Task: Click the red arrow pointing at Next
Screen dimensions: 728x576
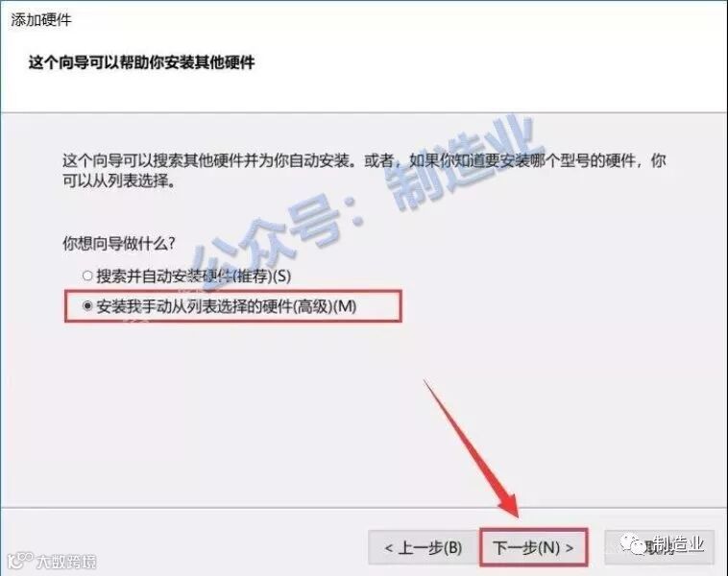Action: [x=472, y=448]
